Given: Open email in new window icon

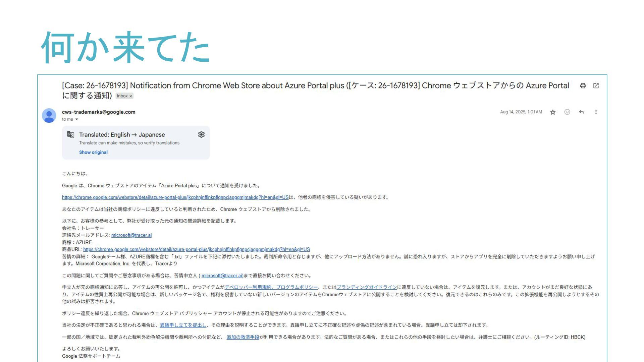Looking at the screenshot, I should click(596, 86).
